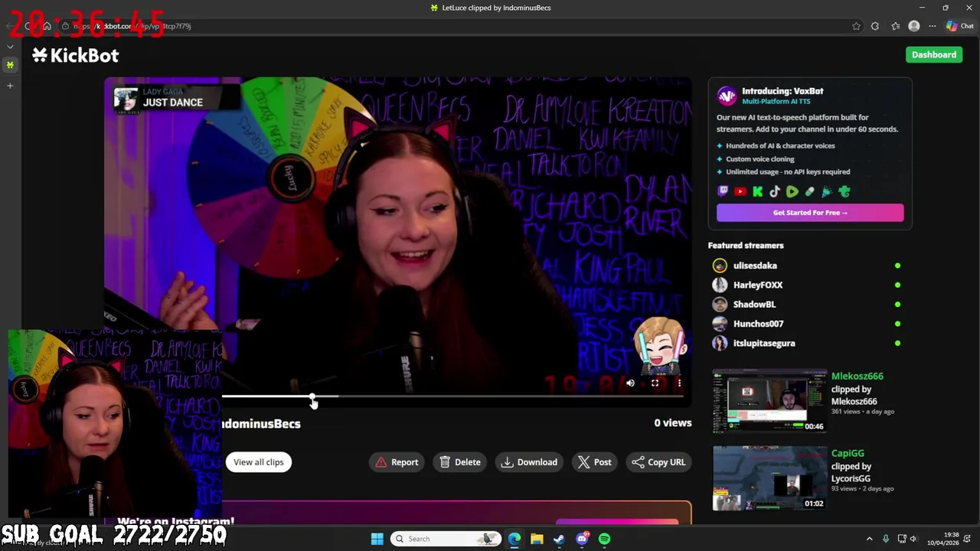The height and width of the screenshot is (551, 980).
Task: Click ulisesdaka's avatar icon
Action: click(720, 266)
